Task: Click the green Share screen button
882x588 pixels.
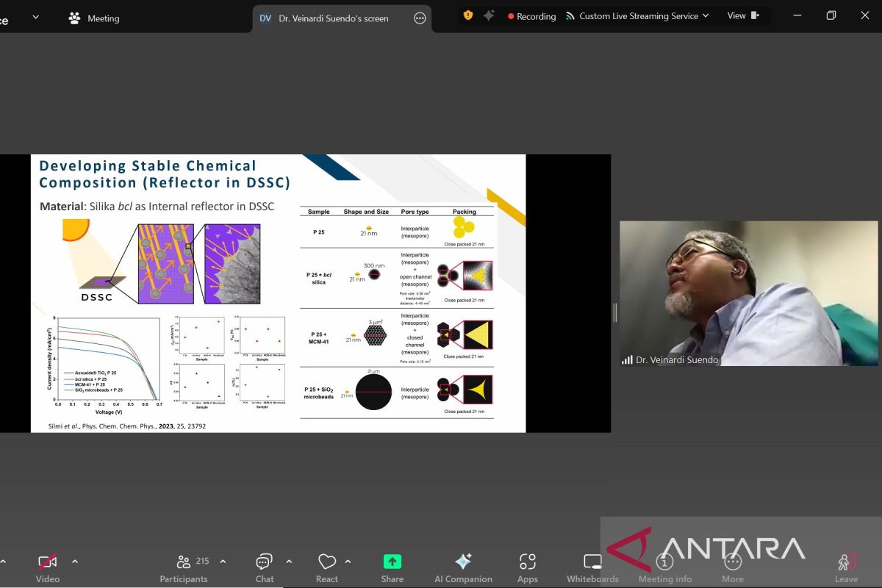Action: pyautogui.click(x=392, y=567)
